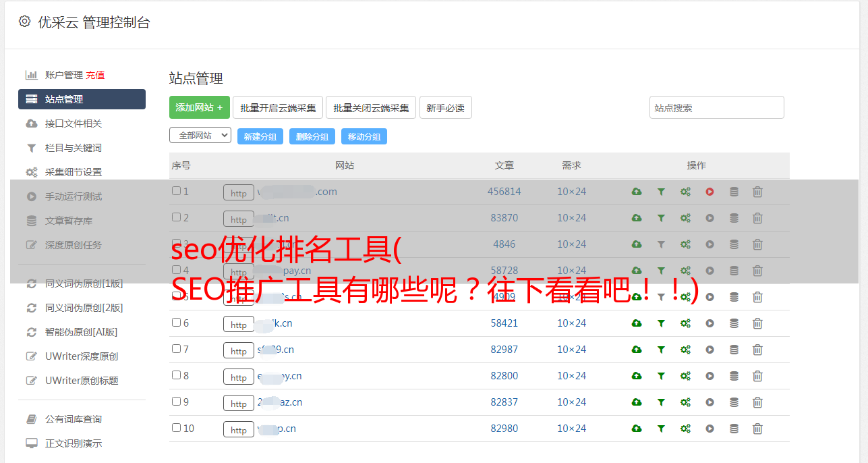
Task: Click the red 充值 recharge link
Action: (95, 75)
